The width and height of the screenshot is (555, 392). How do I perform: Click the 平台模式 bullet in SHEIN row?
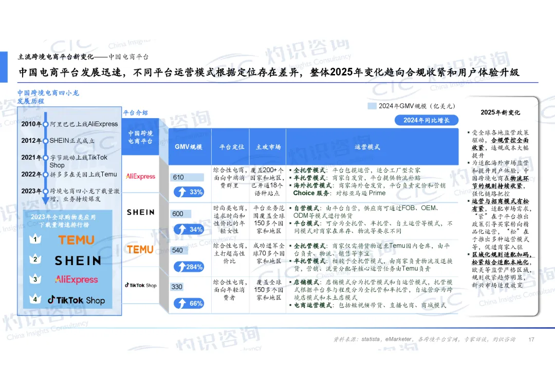(371, 227)
